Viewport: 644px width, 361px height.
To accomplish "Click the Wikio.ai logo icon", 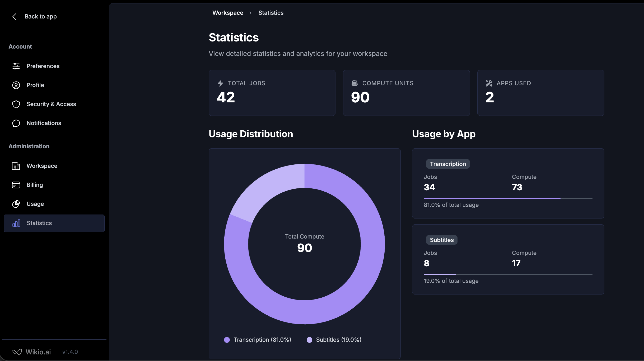I will tap(17, 352).
